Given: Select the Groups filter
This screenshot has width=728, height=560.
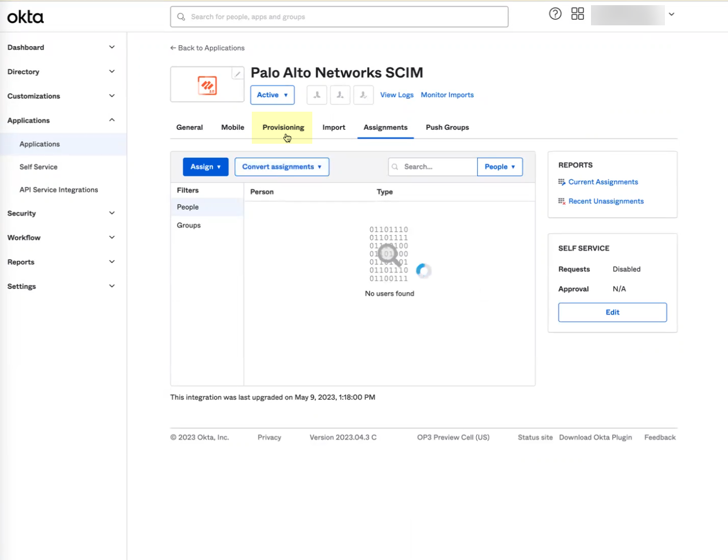Looking at the screenshot, I should tap(188, 225).
